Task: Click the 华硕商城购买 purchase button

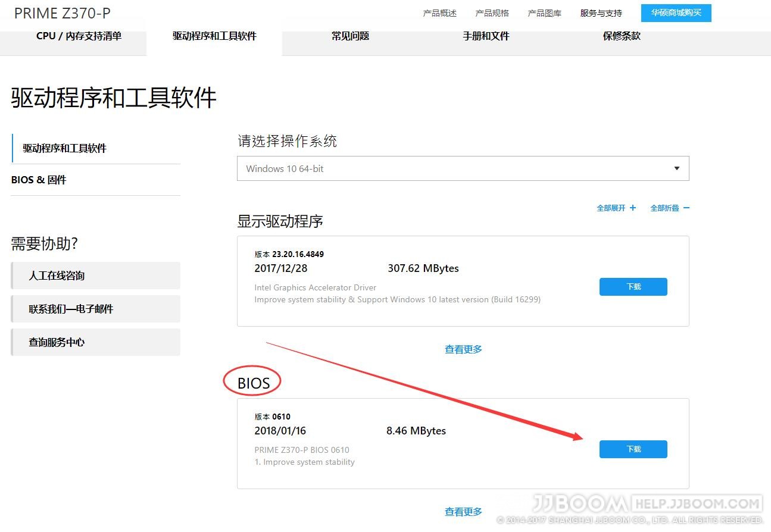Action: point(676,12)
